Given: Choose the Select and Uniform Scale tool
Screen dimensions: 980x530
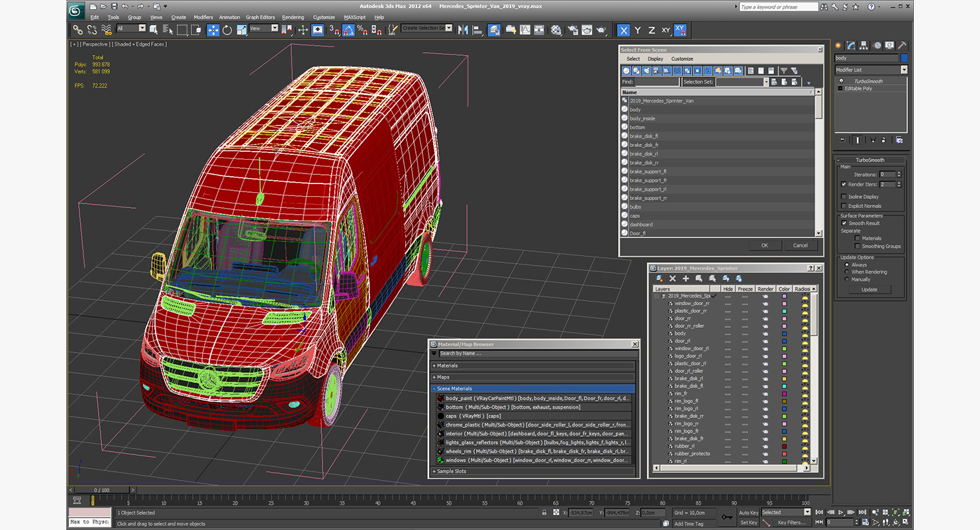Looking at the screenshot, I should pos(241,30).
